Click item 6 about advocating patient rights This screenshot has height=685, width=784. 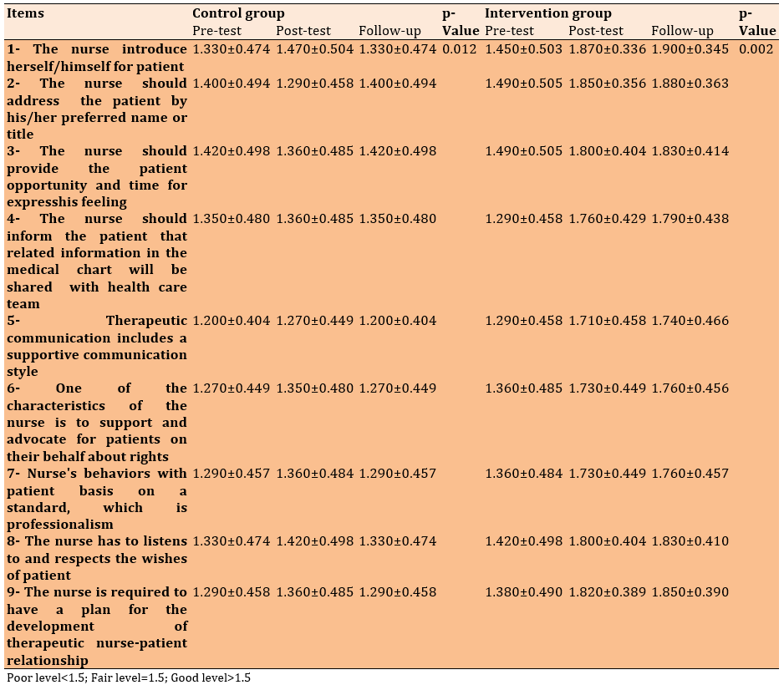pyautogui.click(x=96, y=422)
